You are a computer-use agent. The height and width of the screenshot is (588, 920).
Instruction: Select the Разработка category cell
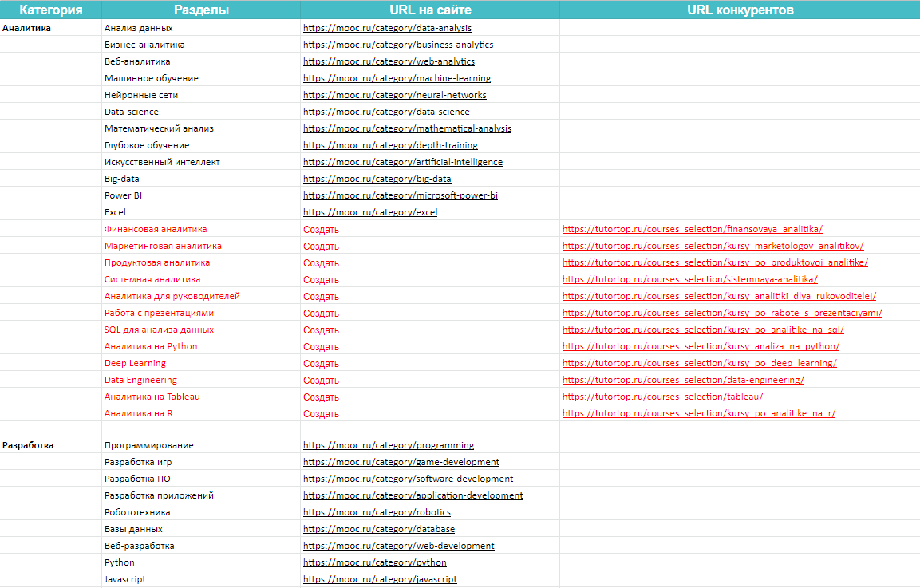29,445
